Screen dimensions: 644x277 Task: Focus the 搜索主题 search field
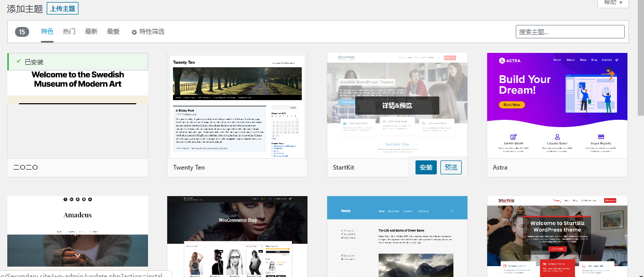coord(570,32)
